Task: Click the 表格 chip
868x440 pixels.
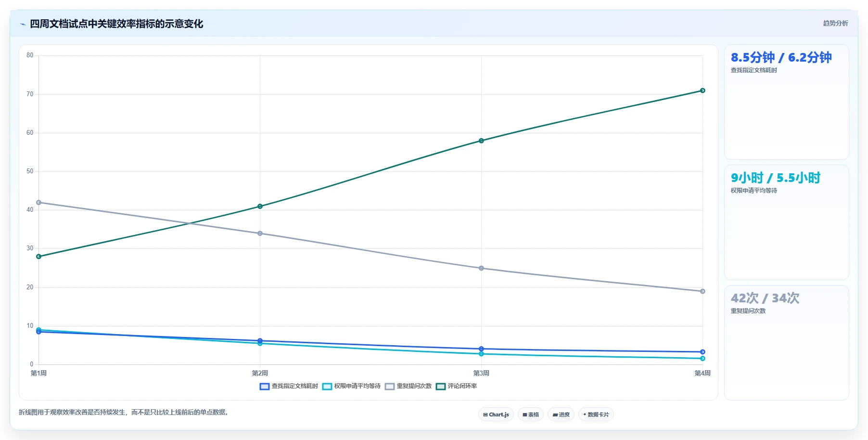Action: click(531, 414)
